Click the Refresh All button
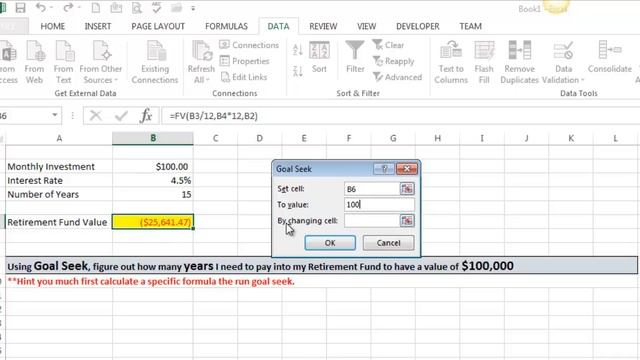 [x=201, y=62]
